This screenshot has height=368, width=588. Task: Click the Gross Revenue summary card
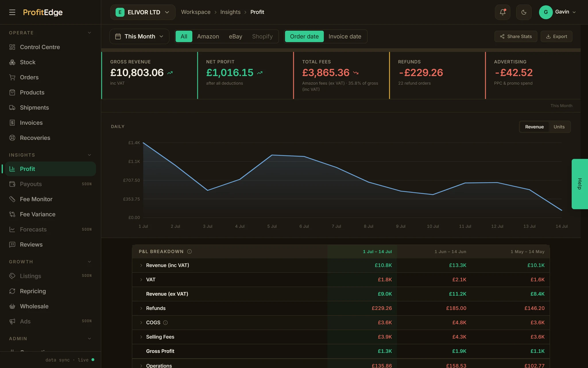click(x=149, y=75)
